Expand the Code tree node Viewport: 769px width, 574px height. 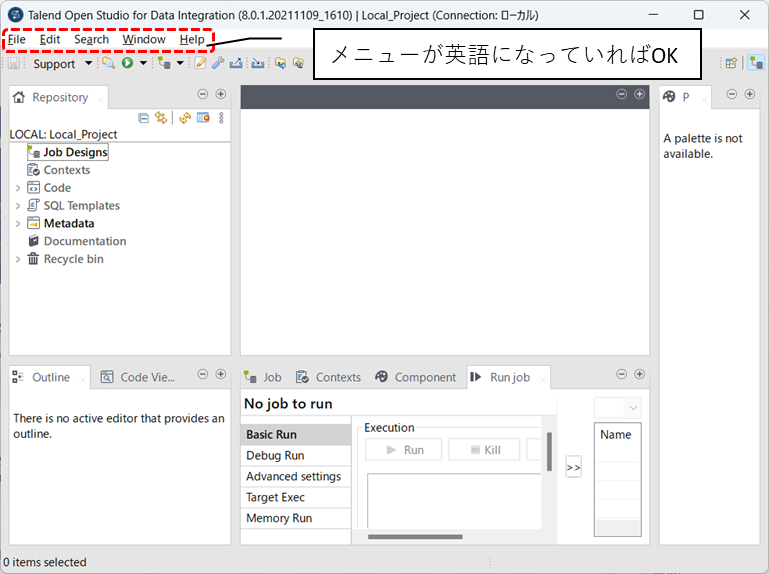click(18, 188)
